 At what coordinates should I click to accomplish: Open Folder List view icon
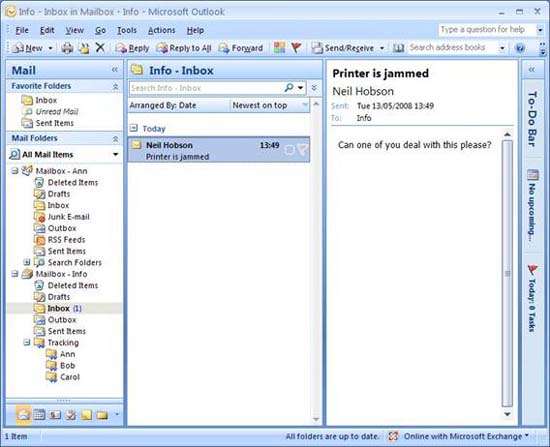point(102,415)
